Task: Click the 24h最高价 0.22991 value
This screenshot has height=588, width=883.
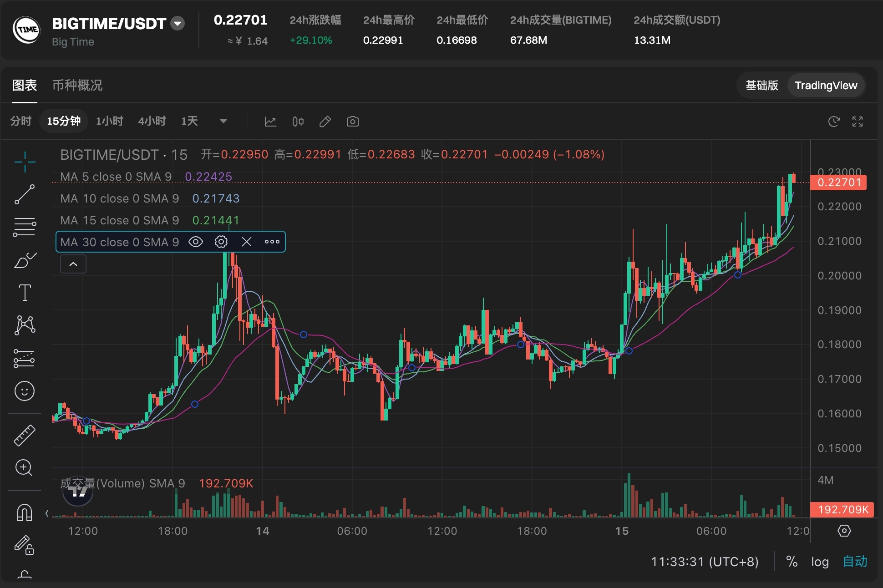Action: coord(383,40)
